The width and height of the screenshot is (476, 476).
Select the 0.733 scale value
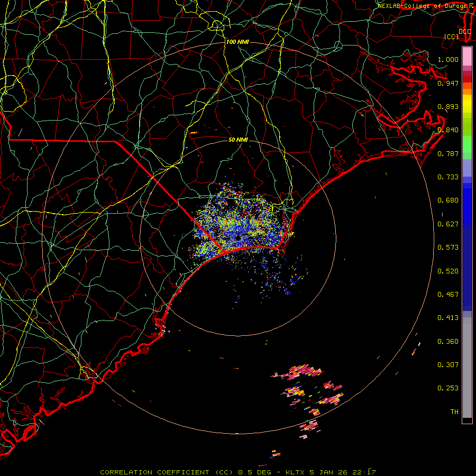pyautogui.click(x=448, y=177)
